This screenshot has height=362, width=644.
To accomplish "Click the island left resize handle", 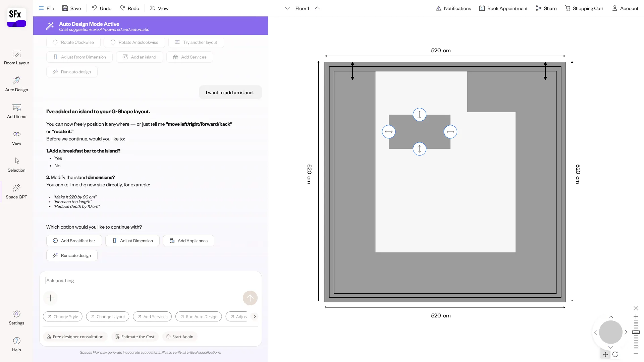I will tap(389, 132).
